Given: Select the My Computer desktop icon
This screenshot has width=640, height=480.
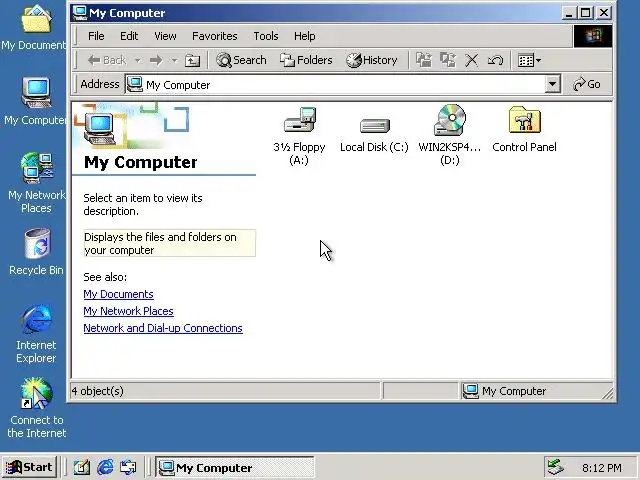Looking at the screenshot, I should pyautogui.click(x=36, y=101).
